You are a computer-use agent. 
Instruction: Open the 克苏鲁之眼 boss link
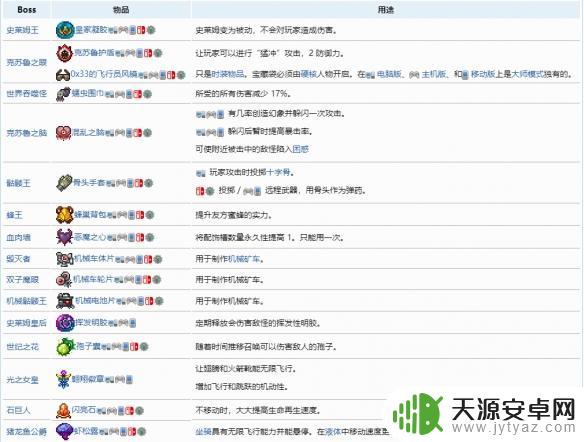coord(26,62)
